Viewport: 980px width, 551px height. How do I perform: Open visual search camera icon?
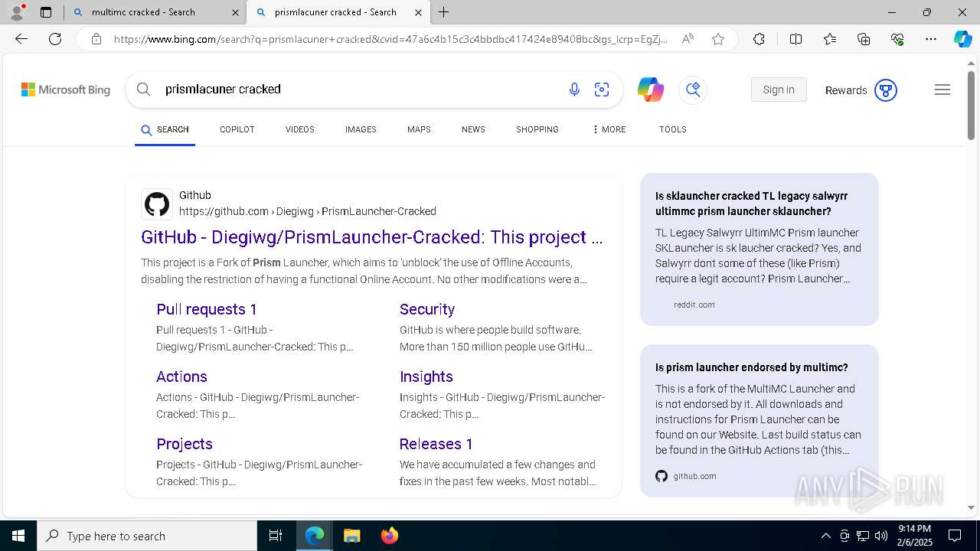pos(602,90)
